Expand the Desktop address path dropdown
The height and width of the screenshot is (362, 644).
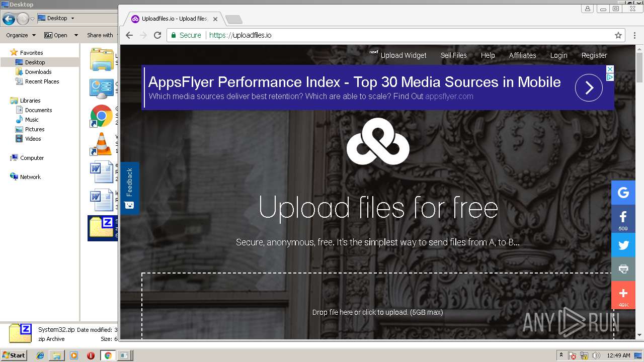[72, 18]
